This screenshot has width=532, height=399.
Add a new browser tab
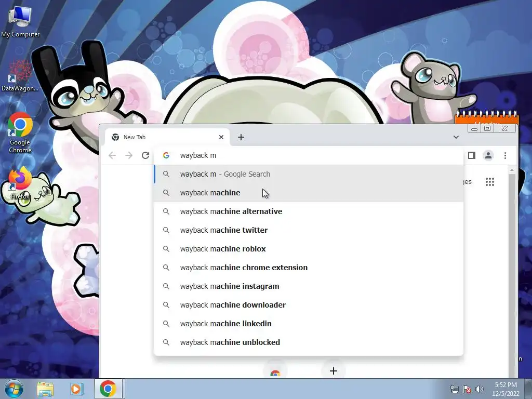point(241,137)
